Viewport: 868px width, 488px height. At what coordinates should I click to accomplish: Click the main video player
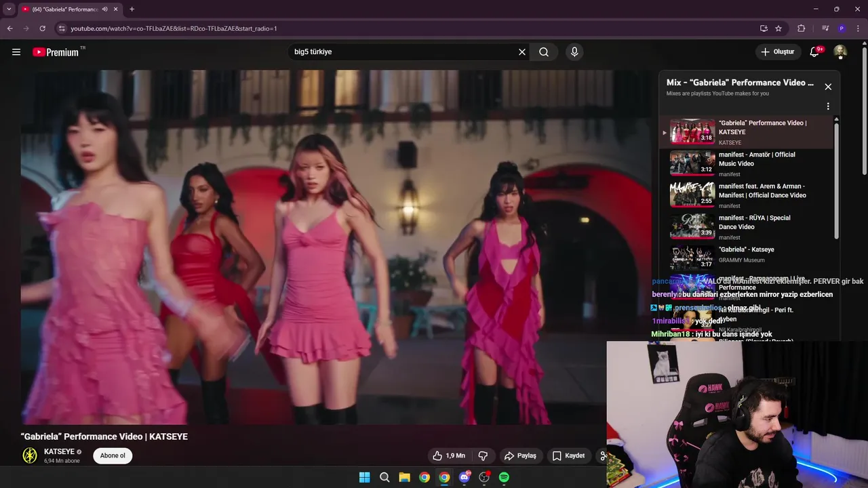point(336,247)
